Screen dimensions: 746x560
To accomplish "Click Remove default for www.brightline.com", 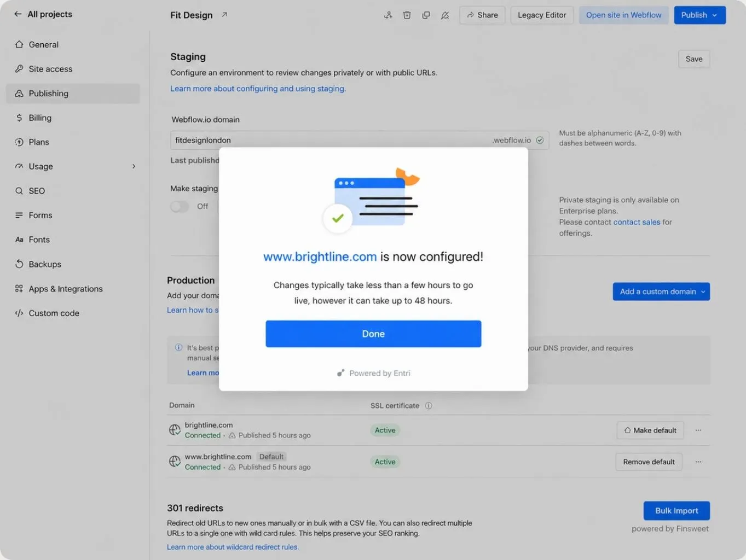I will click(x=649, y=462).
